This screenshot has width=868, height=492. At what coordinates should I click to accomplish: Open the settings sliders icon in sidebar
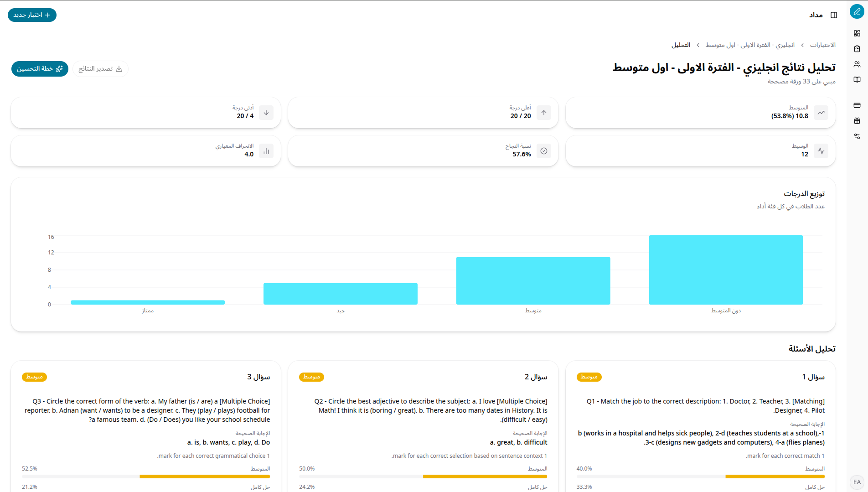tap(857, 136)
